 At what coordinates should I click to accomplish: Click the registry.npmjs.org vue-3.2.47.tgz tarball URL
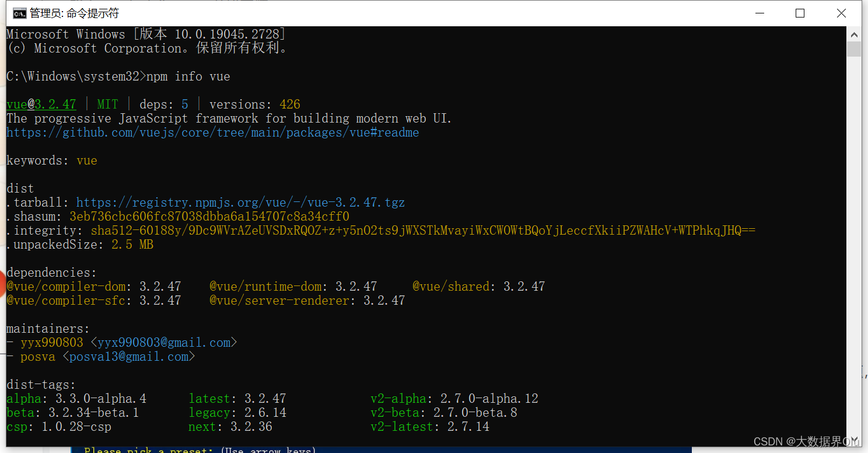click(240, 203)
